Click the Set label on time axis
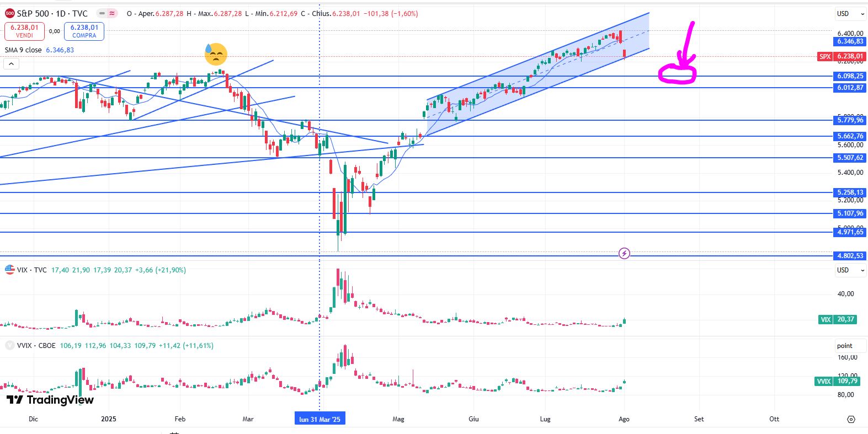868x434 pixels. (699, 419)
